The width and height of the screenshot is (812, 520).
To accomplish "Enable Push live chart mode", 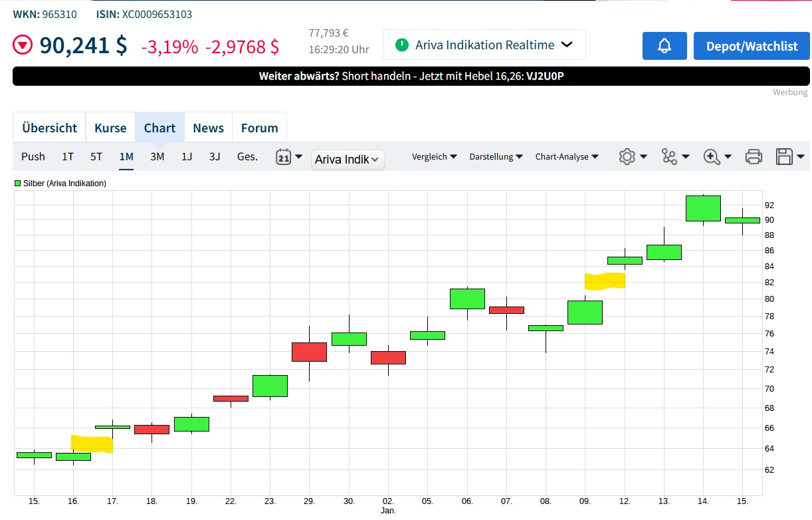I will 33,157.
